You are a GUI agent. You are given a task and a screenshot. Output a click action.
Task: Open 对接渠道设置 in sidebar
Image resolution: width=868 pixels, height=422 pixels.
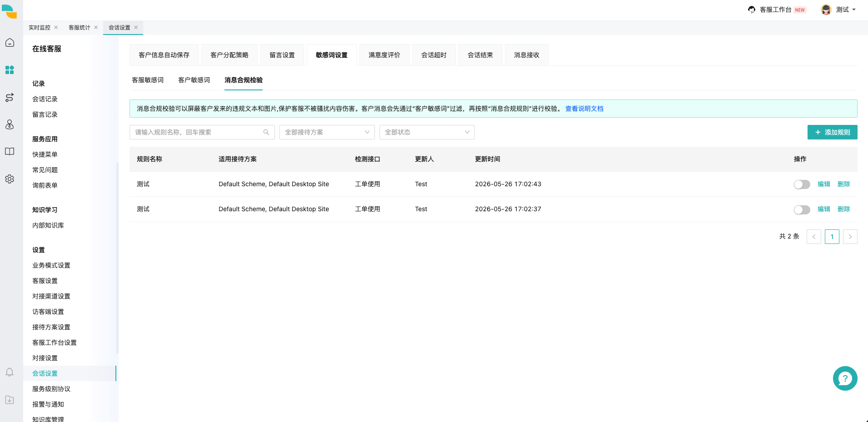[51, 296]
